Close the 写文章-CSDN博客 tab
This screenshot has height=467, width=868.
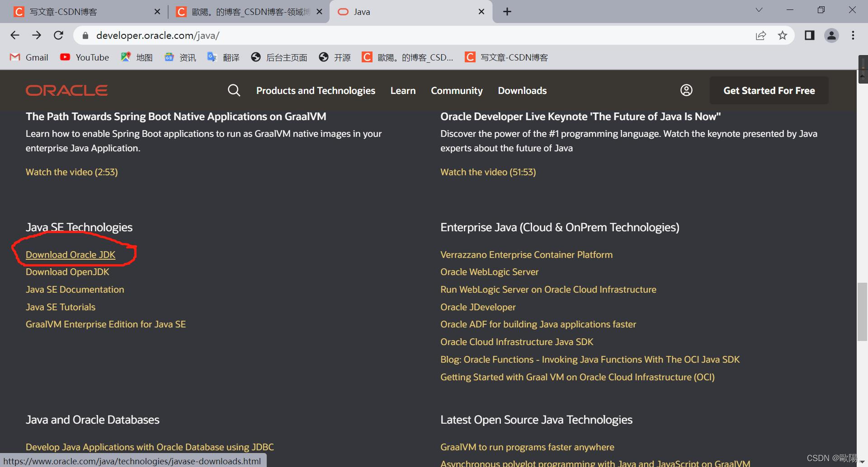coord(157,12)
